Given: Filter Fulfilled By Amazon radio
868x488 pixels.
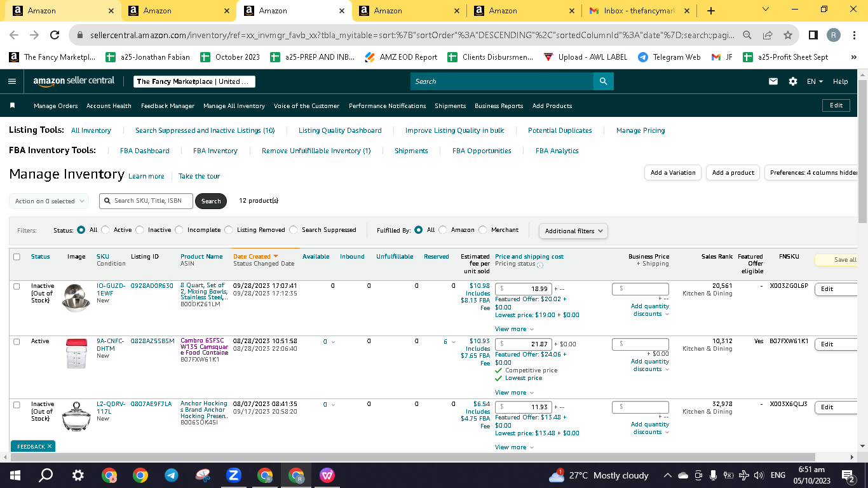Looking at the screenshot, I should point(443,230).
